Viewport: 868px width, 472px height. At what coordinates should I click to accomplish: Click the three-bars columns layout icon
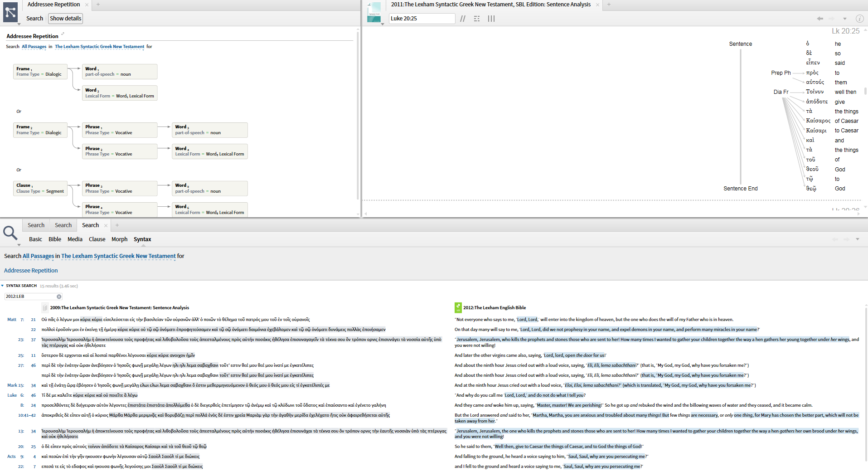coord(491,19)
